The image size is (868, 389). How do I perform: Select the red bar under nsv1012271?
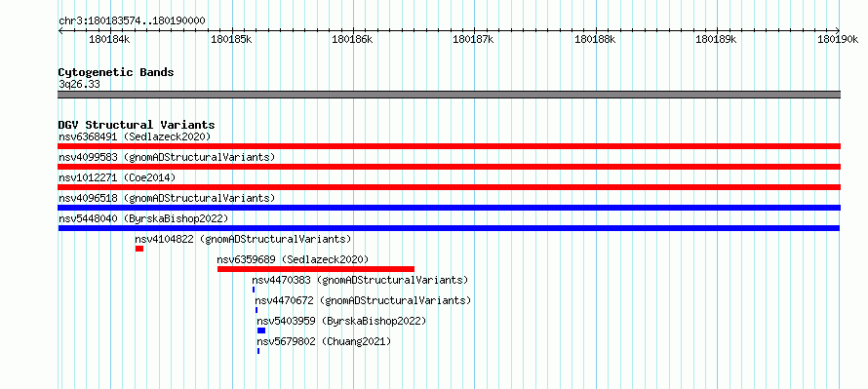[449, 187]
